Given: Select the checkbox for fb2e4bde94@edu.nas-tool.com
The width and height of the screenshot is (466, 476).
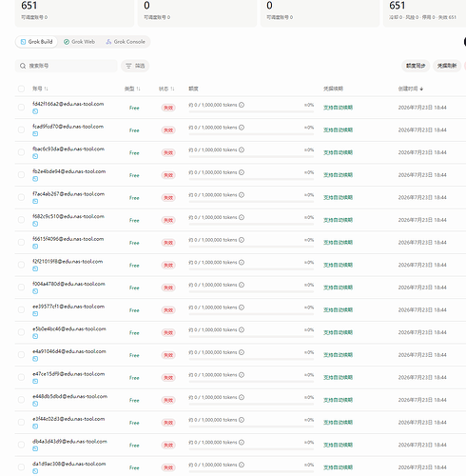Looking at the screenshot, I should coord(21,175).
